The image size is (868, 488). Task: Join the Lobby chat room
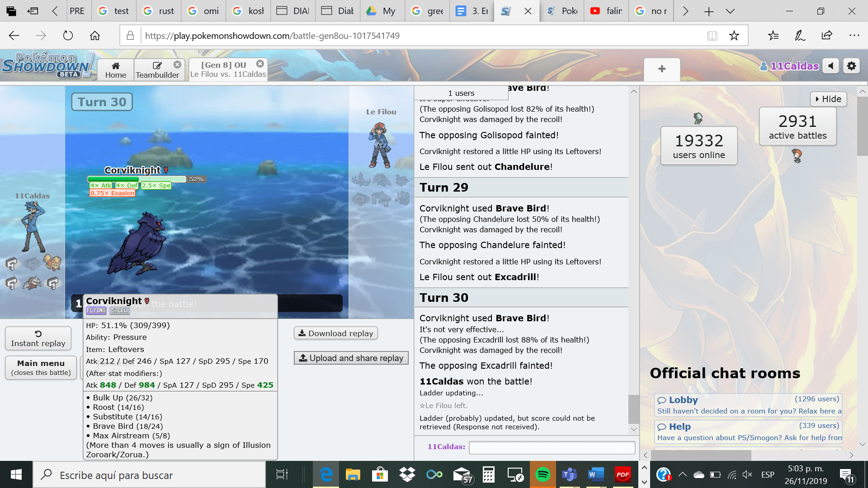pyautogui.click(x=748, y=405)
